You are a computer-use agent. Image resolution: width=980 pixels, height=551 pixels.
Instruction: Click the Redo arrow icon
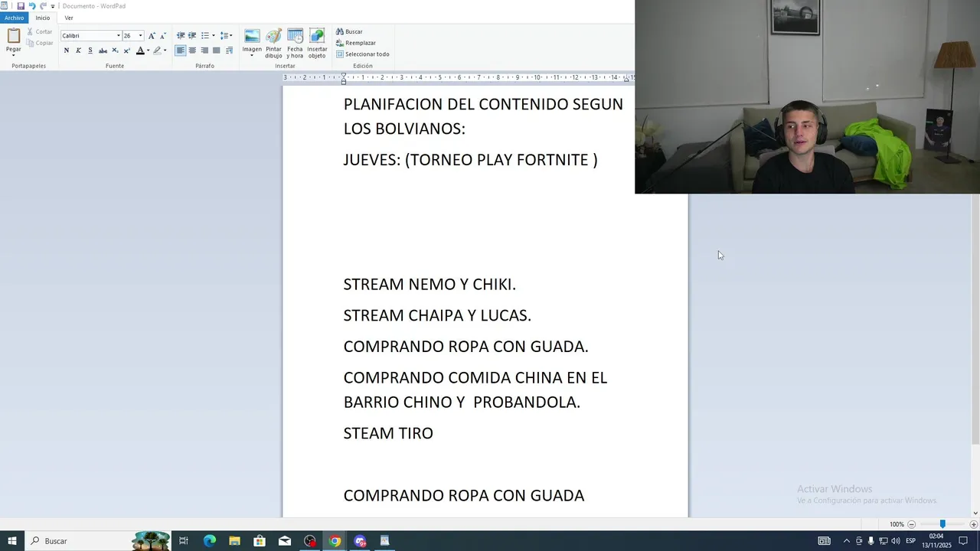click(43, 6)
